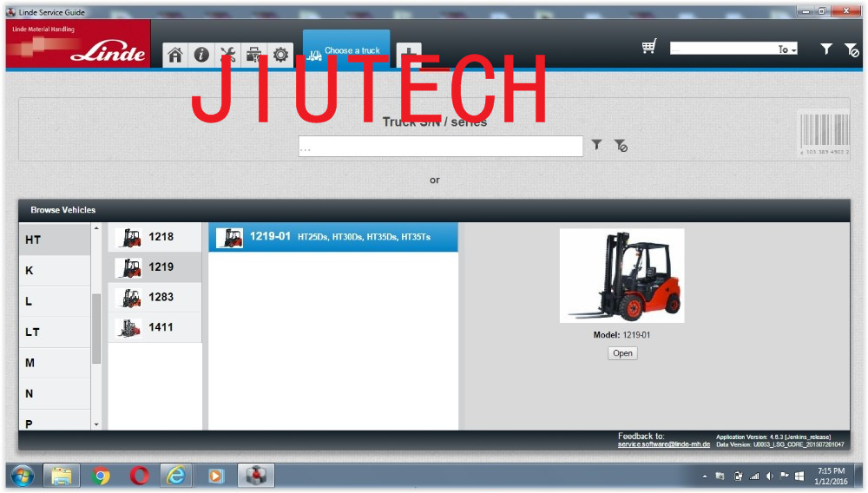Clear filter next to Truck S/N field
Viewport: 868px width, 493px height.
click(x=621, y=146)
